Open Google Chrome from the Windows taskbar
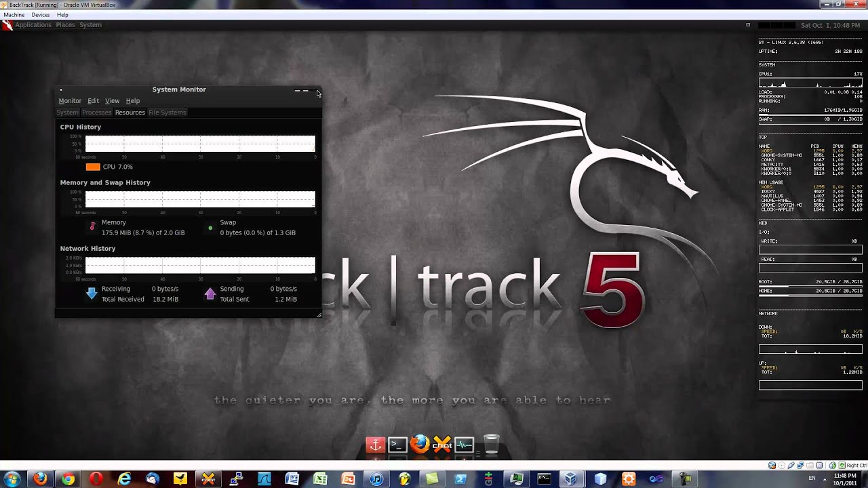Screen dimensions: 868x488 pyautogui.click(x=68, y=479)
